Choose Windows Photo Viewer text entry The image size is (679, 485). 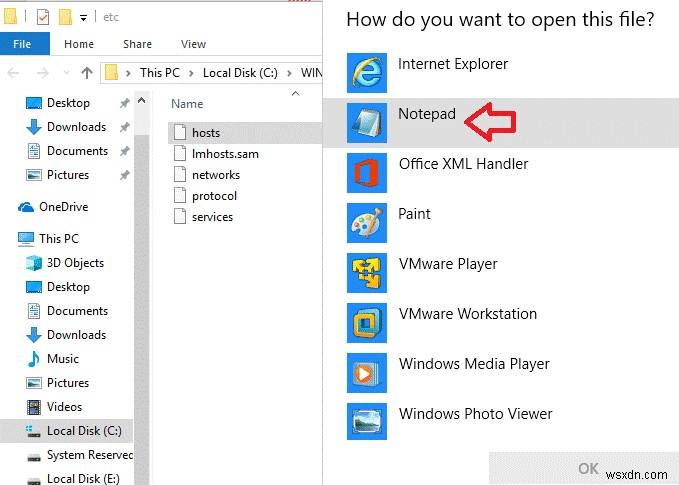click(475, 414)
